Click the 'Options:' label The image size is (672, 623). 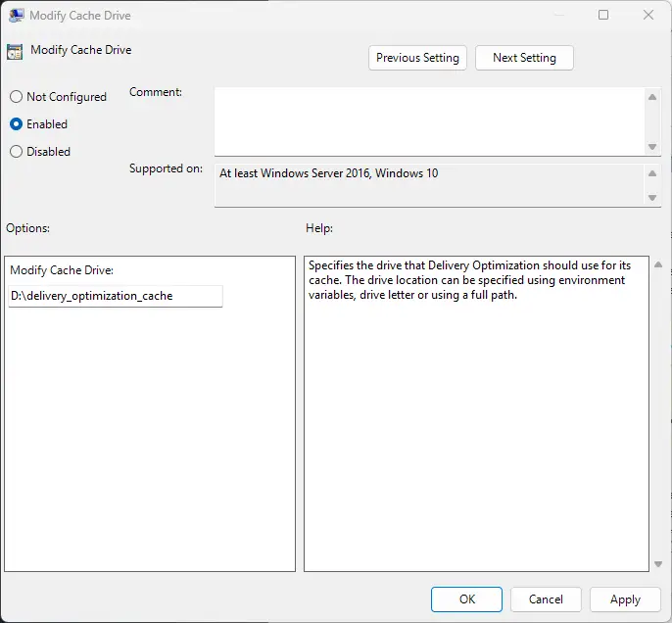point(27,228)
